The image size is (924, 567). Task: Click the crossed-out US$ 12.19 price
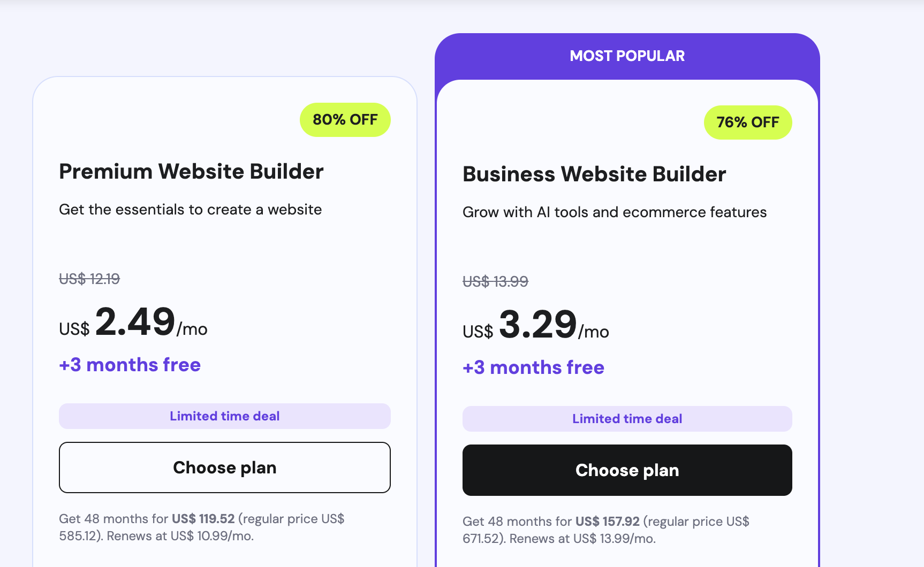[x=89, y=278]
